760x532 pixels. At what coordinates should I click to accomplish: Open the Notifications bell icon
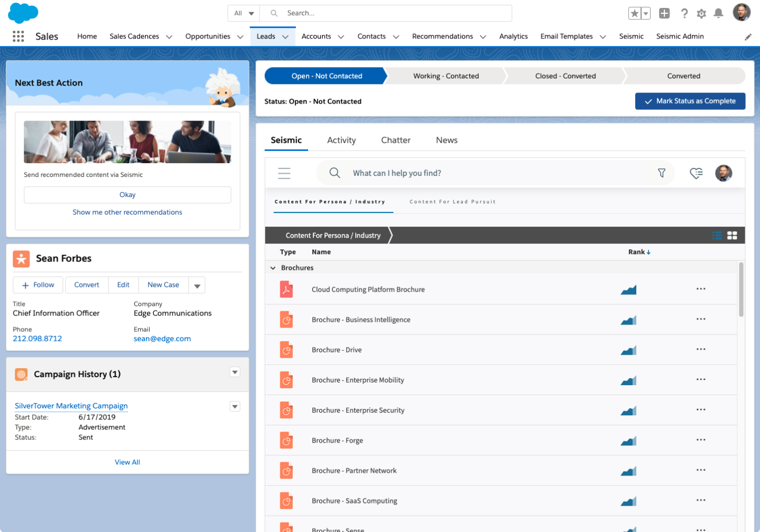click(718, 13)
